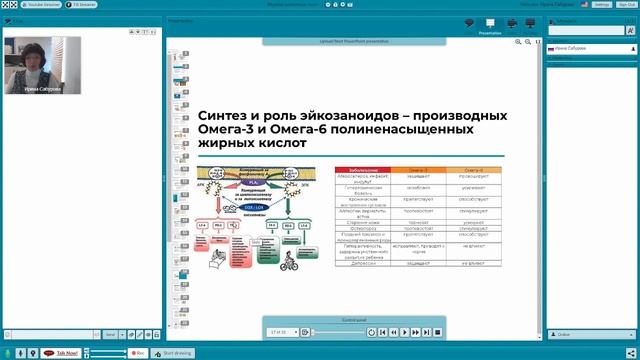Click the icon between info and fourth icons
This screenshot has width=640, height=360.
click(x=342, y=4)
